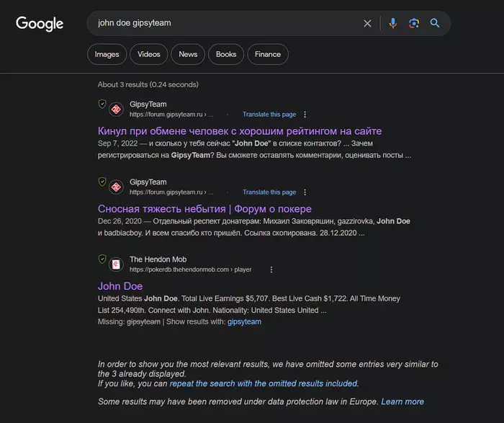
Task: Open result 'Сносная тяжесть небытия | Форум о покере'
Action: tap(204, 209)
